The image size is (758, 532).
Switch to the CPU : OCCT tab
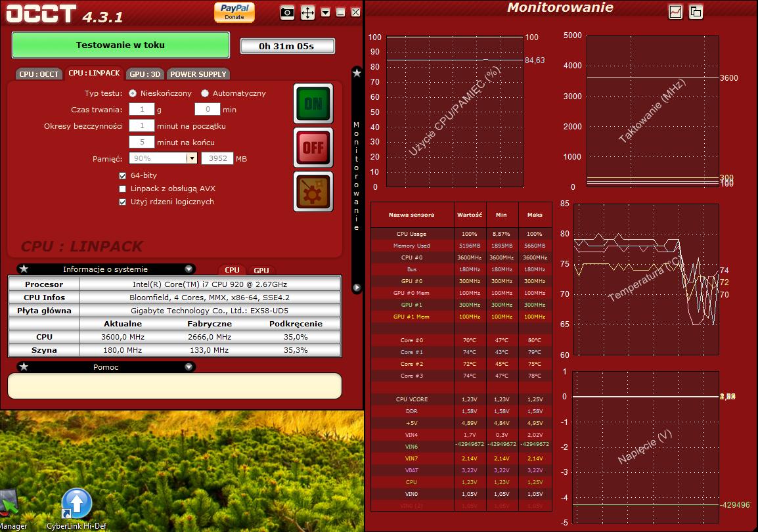(39, 74)
